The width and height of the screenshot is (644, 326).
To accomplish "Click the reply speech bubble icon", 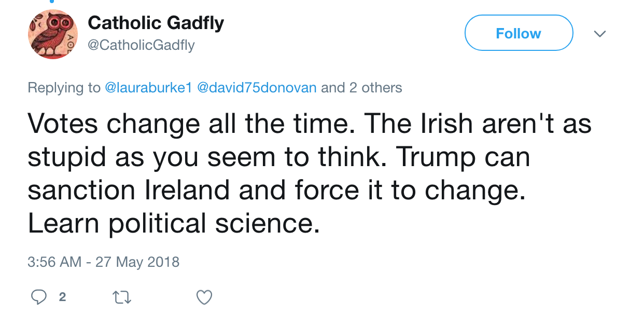I will point(39,297).
